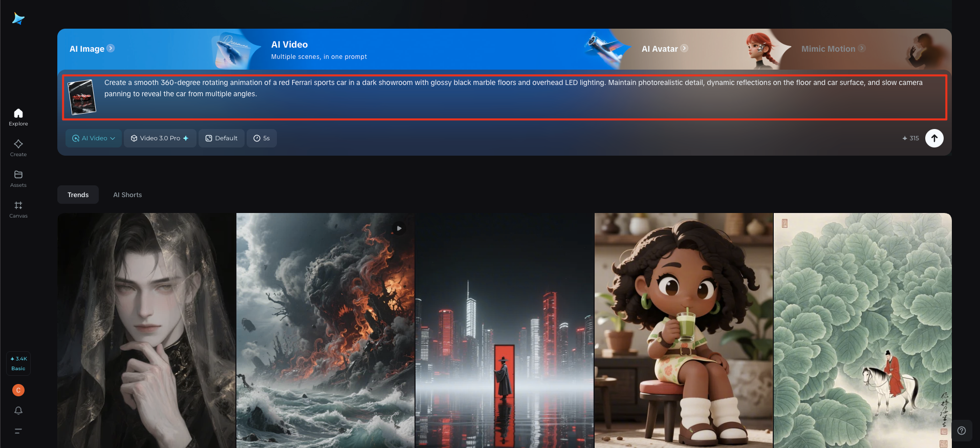Expand the sidebar menu icon
Image resolution: width=980 pixels, height=448 pixels.
tap(18, 431)
